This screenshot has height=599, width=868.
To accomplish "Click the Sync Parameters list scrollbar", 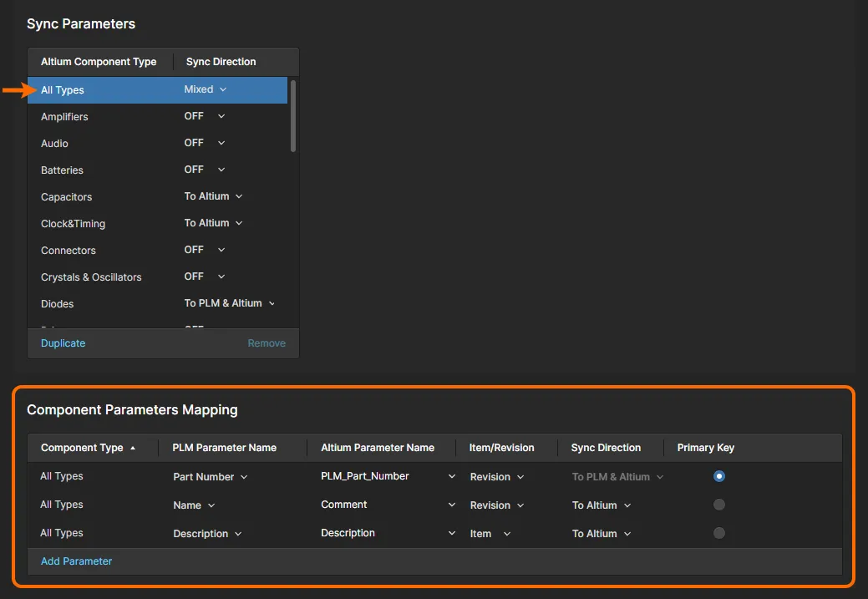I will pos(293,117).
